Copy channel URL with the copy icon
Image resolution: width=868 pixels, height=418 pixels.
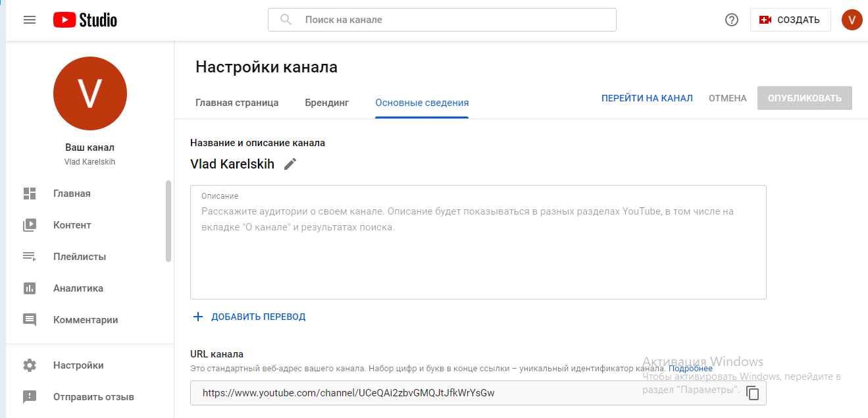click(752, 393)
